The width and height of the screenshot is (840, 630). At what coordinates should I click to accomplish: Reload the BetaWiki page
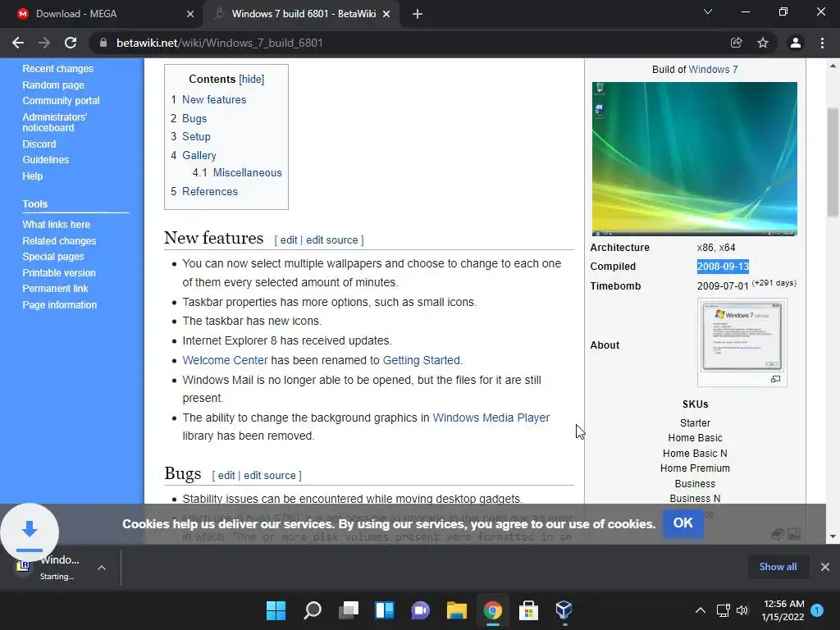[x=71, y=43]
